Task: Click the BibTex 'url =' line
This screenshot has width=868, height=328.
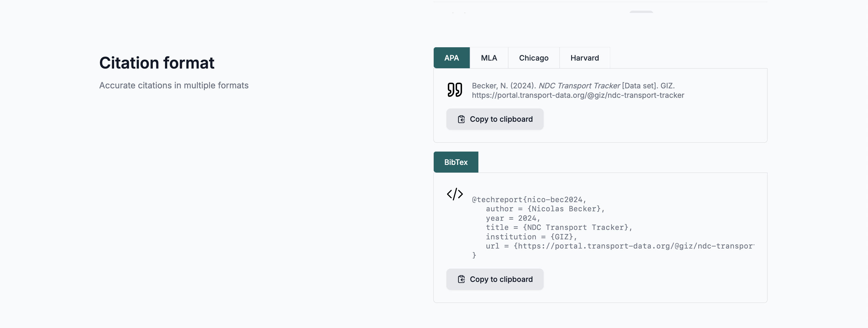Action: [620, 246]
